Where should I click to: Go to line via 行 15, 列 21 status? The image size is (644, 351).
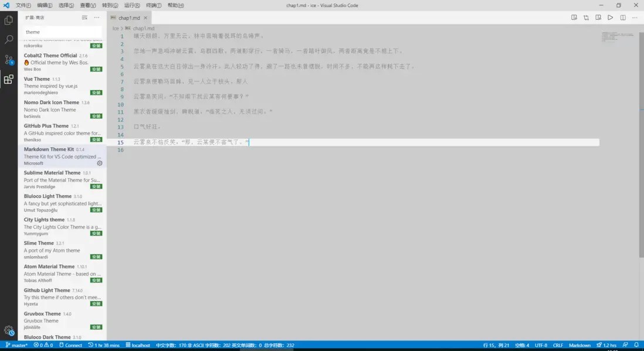pos(496,345)
